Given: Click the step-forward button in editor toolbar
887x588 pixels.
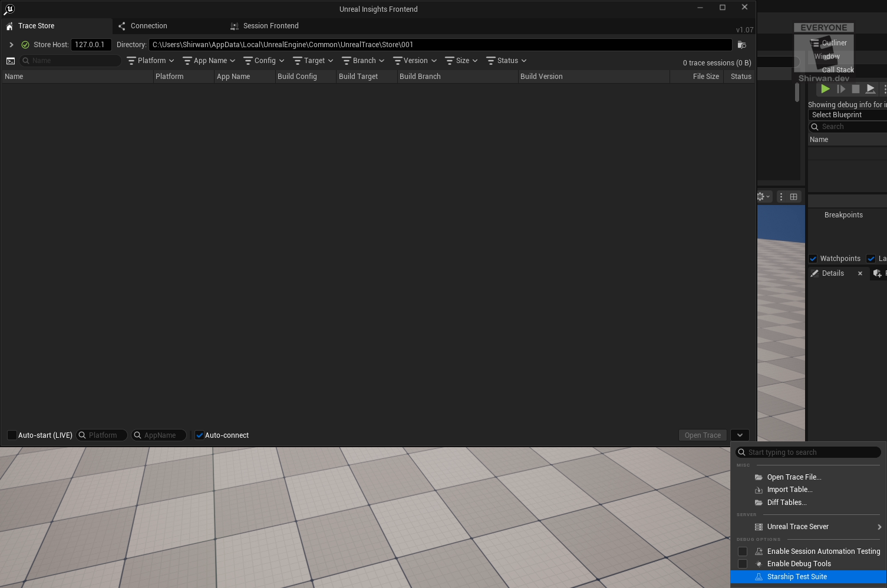Looking at the screenshot, I should [x=841, y=89].
